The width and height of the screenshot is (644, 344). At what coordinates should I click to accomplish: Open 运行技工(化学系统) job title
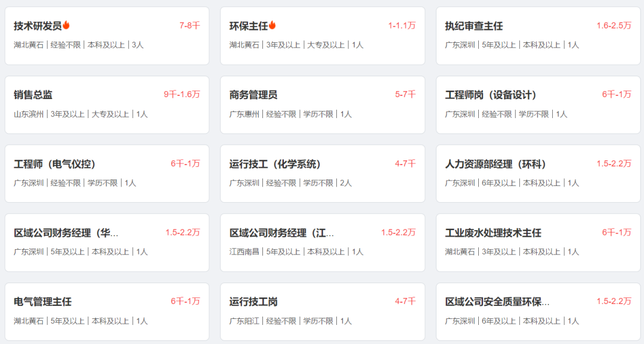[275, 164]
